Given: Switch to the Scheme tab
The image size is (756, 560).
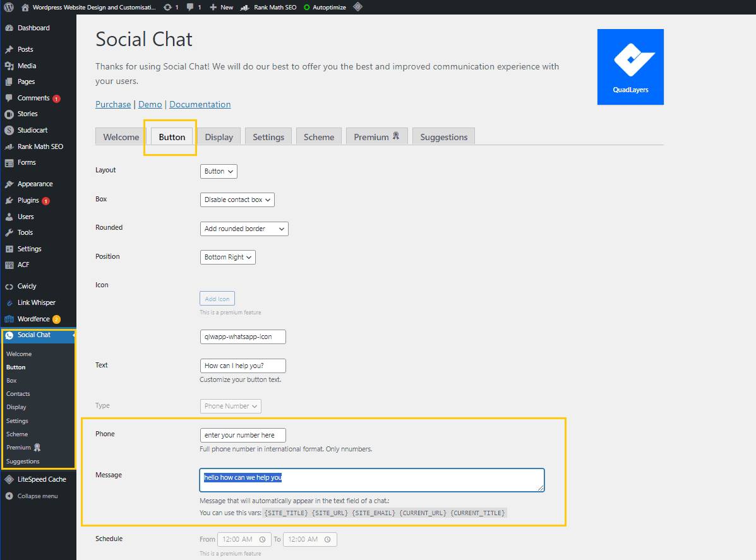Looking at the screenshot, I should coord(318,137).
